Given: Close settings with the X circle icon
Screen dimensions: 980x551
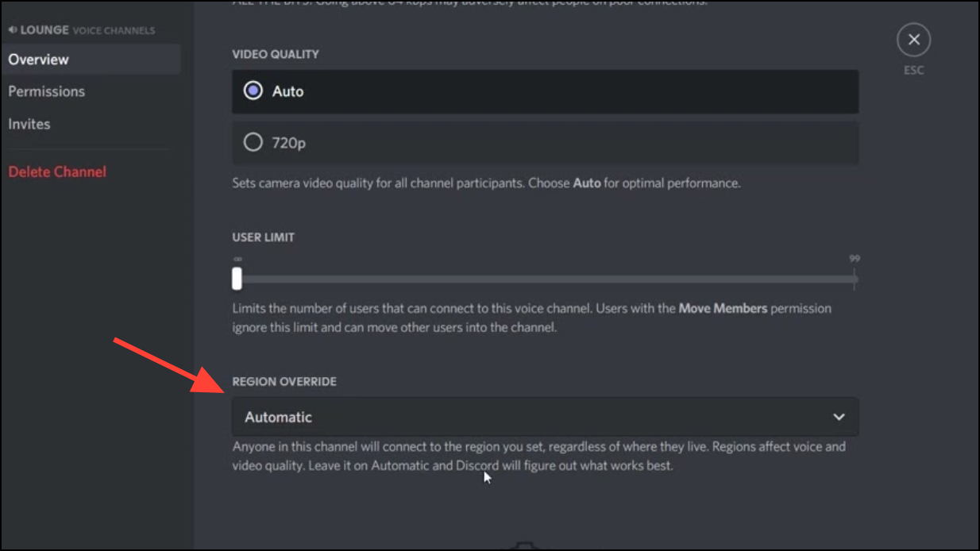Looking at the screenshot, I should (913, 40).
